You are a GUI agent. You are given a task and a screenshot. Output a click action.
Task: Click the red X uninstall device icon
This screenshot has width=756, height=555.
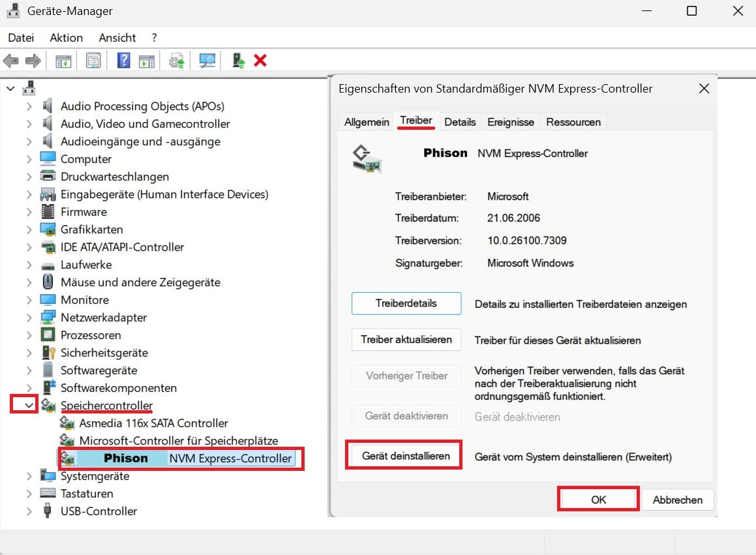point(260,61)
